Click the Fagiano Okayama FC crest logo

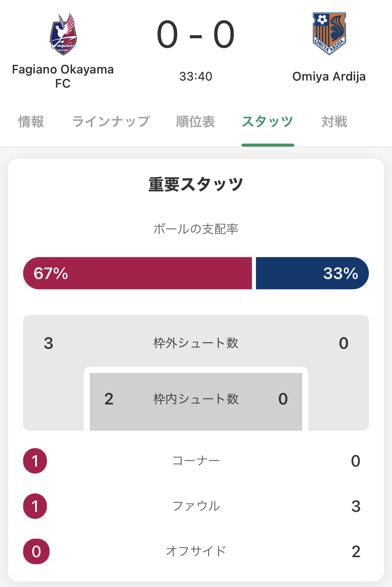click(x=63, y=34)
